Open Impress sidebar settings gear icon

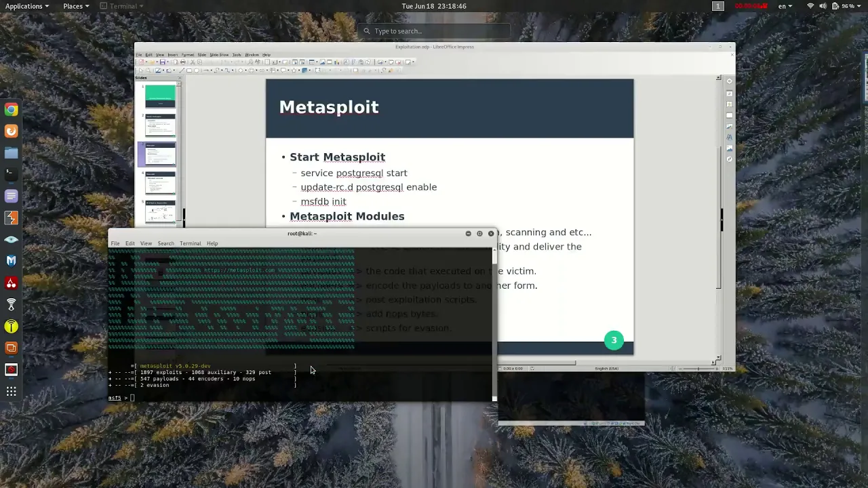(730, 81)
